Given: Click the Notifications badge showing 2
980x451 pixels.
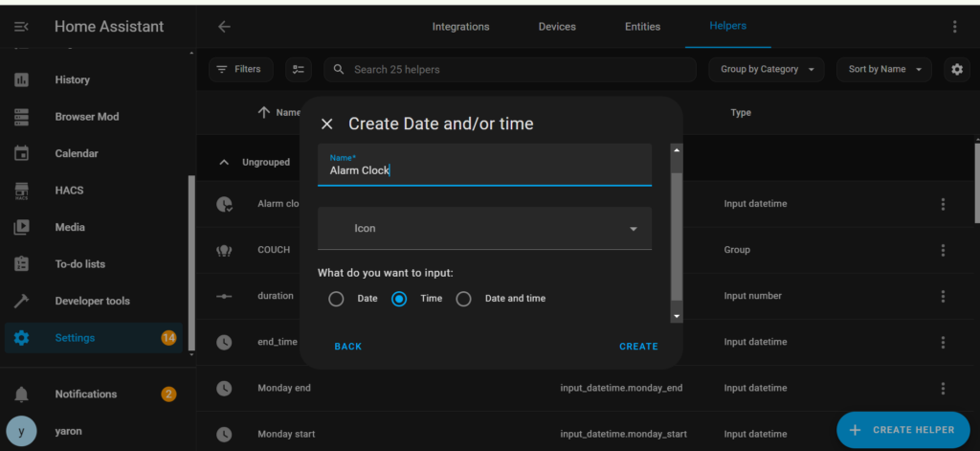Looking at the screenshot, I should click(168, 395).
